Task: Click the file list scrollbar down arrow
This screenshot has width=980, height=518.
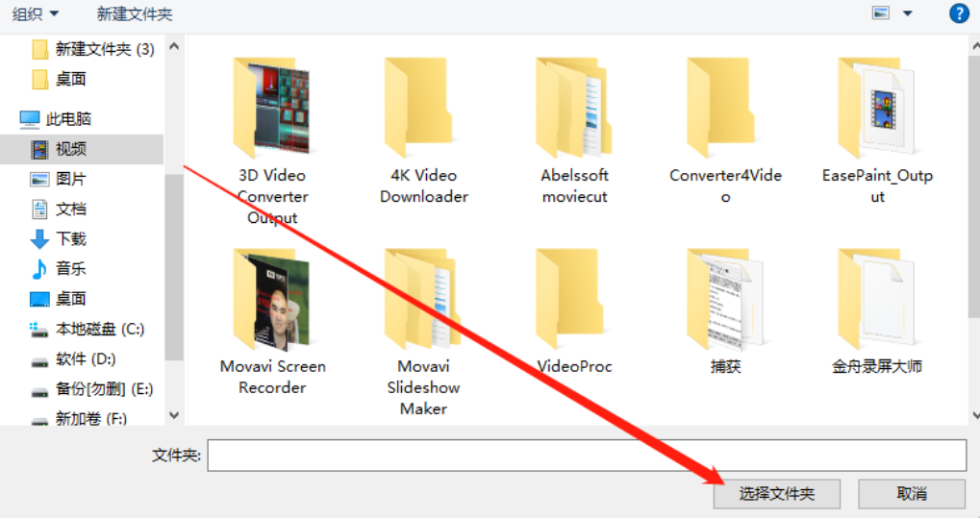Action: (975, 415)
